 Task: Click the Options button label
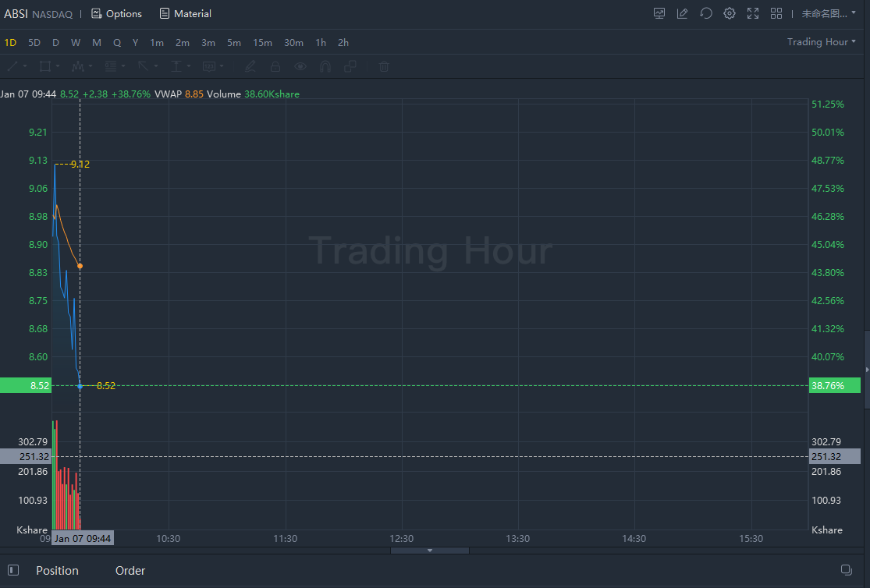[124, 14]
